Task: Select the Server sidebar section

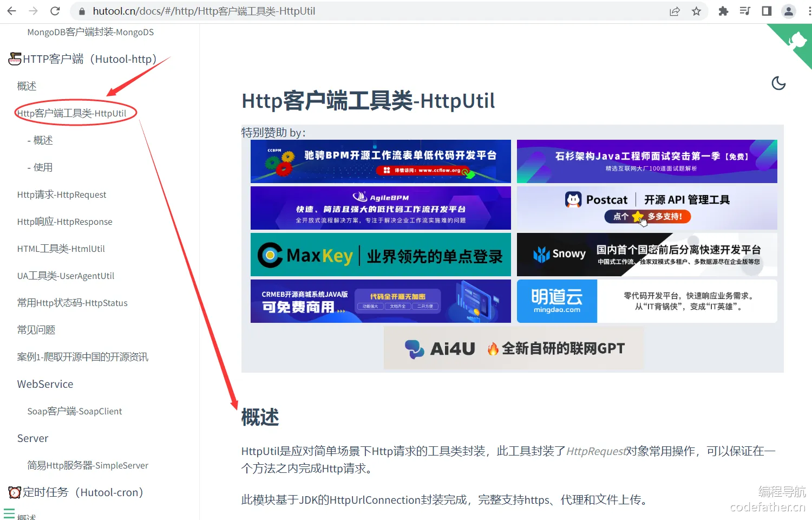Action: 32,438
